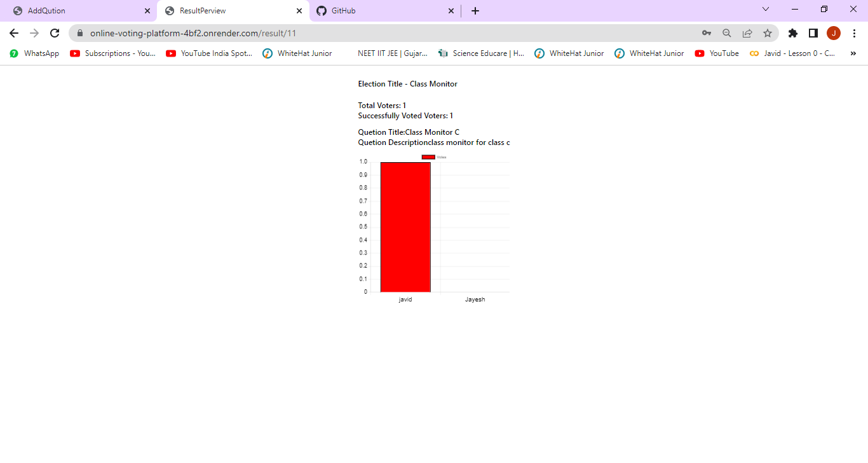Open the first WhiteHat Junior bookmark
Viewport: 868px width, 463px height.
coord(297,53)
